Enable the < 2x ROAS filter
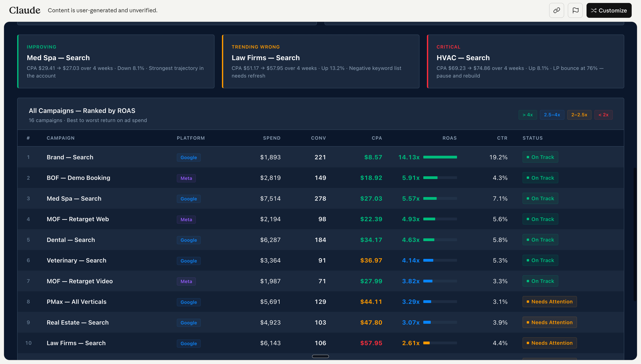641x364 pixels. (x=603, y=115)
